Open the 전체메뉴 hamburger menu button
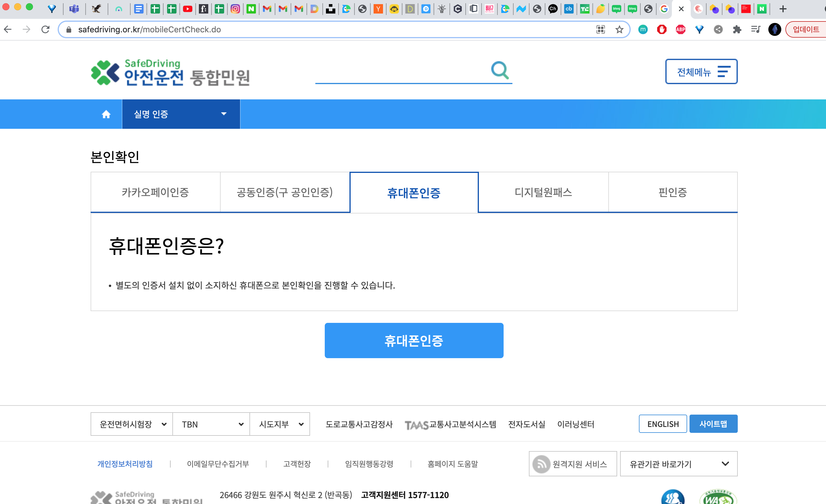Viewport: 826px width, 504px height. click(701, 72)
